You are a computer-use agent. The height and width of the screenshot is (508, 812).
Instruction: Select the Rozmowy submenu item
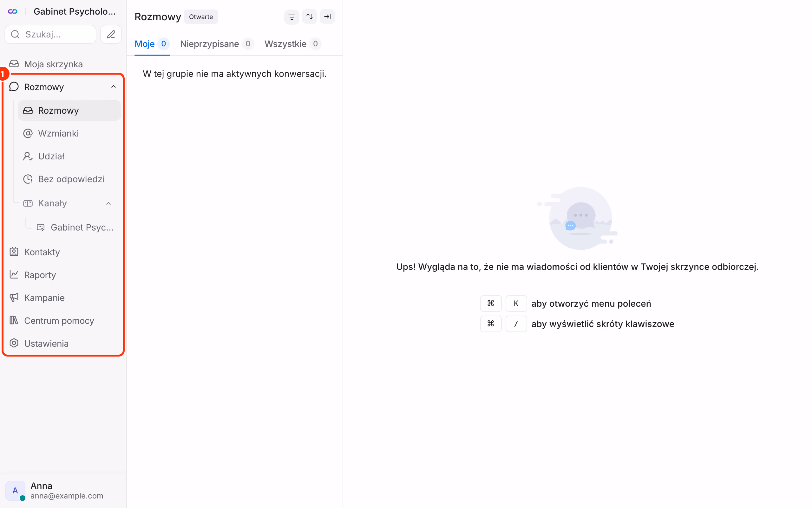tap(69, 110)
